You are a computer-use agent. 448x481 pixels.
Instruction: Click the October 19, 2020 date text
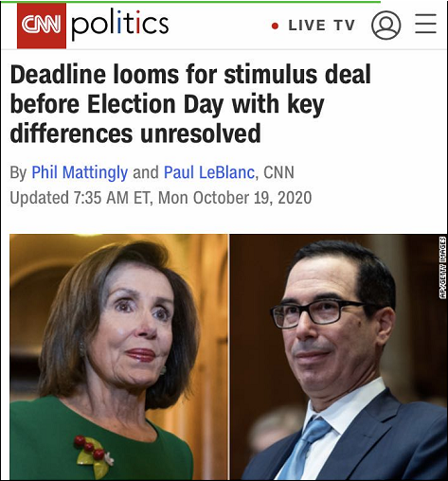(x=252, y=198)
